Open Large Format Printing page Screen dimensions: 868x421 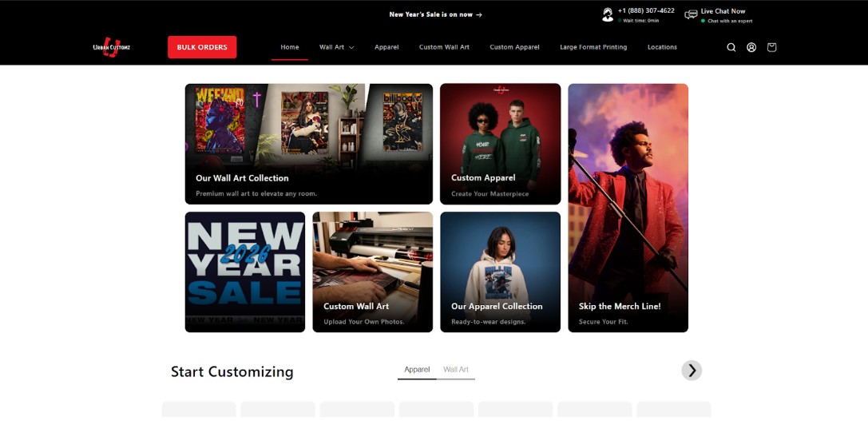coord(593,47)
